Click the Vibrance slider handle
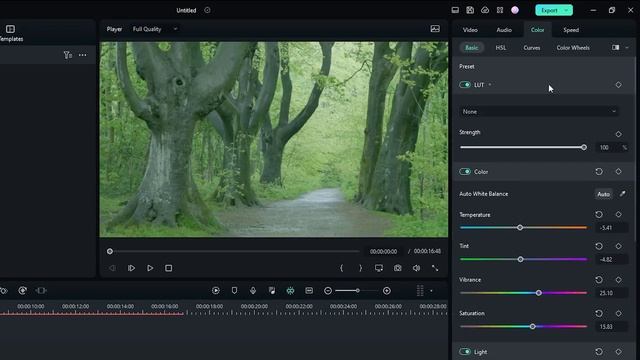Image resolution: width=640 pixels, height=360 pixels. click(x=538, y=293)
